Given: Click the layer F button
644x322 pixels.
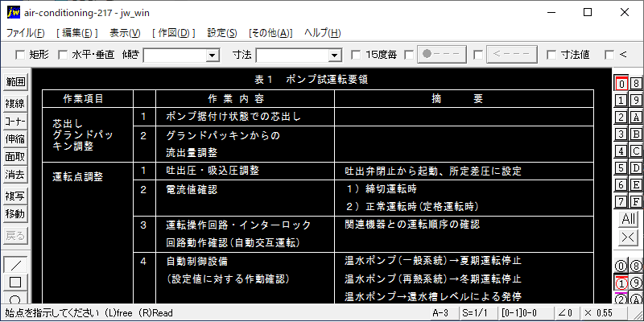Looking at the screenshot, I should pos(636,201).
